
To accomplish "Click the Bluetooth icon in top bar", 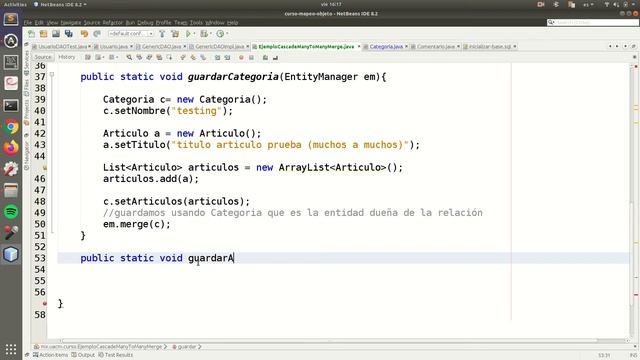I will point(556,4).
